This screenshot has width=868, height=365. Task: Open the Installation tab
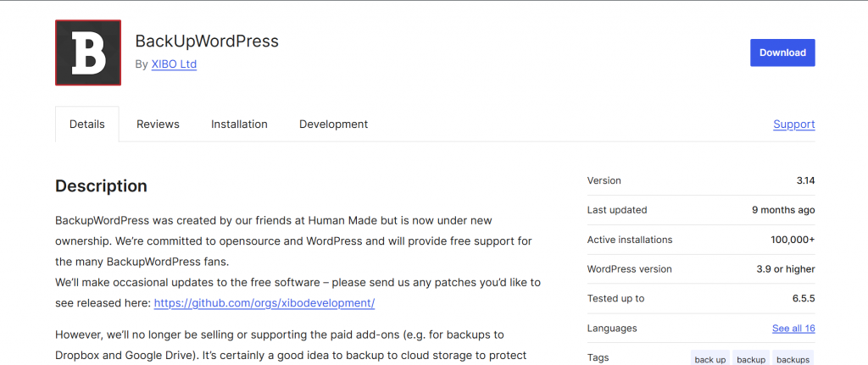[239, 124]
